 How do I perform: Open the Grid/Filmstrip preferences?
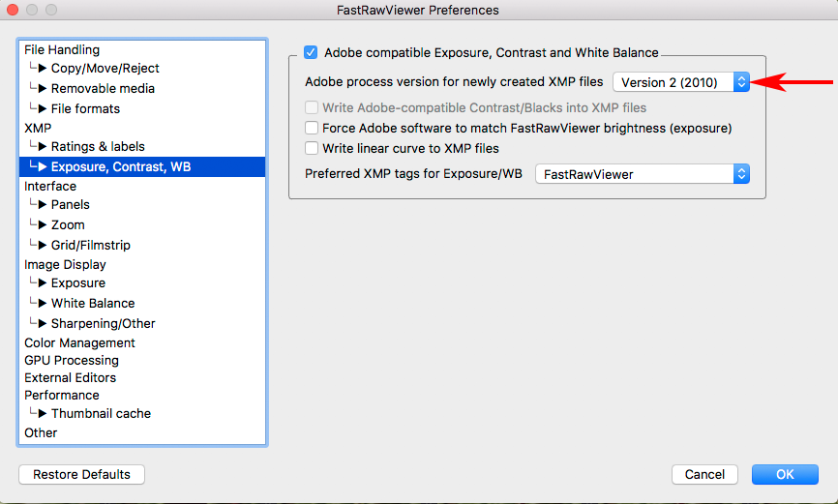pos(90,246)
